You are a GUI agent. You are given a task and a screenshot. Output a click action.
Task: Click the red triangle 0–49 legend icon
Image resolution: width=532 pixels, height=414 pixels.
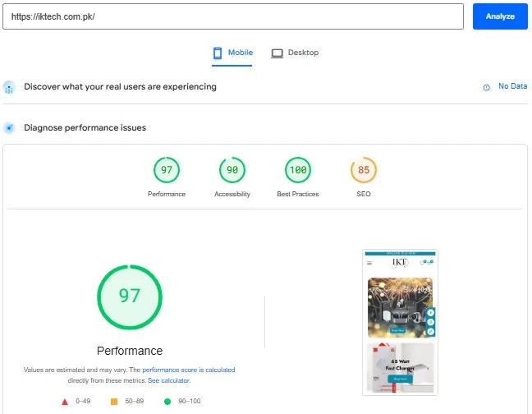[65, 402]
